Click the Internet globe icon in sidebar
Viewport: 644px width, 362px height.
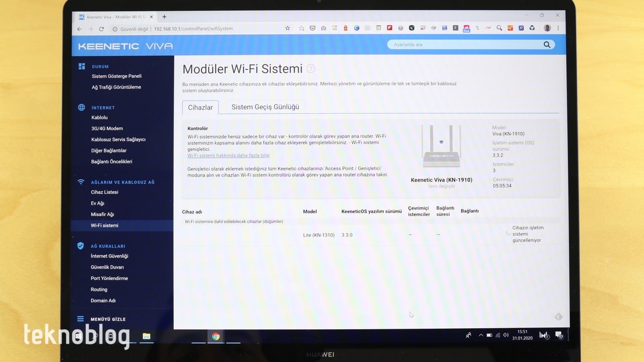(82, 107)
